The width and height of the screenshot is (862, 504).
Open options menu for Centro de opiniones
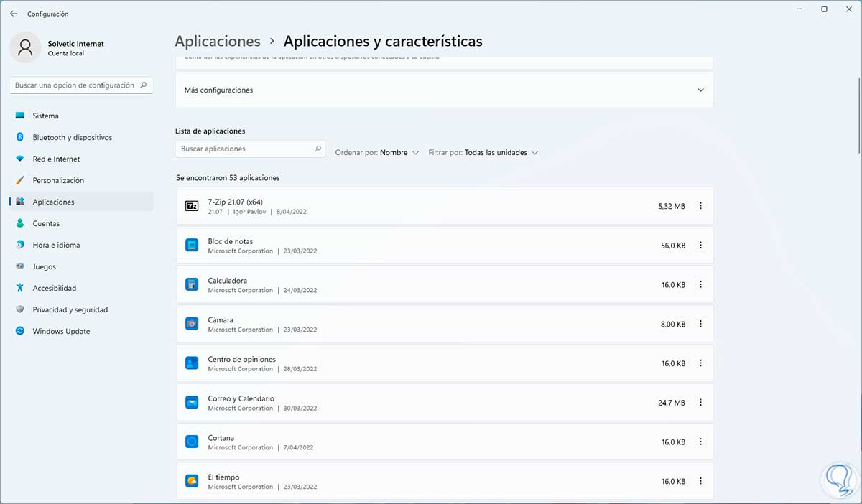click(x=701, y=363)
